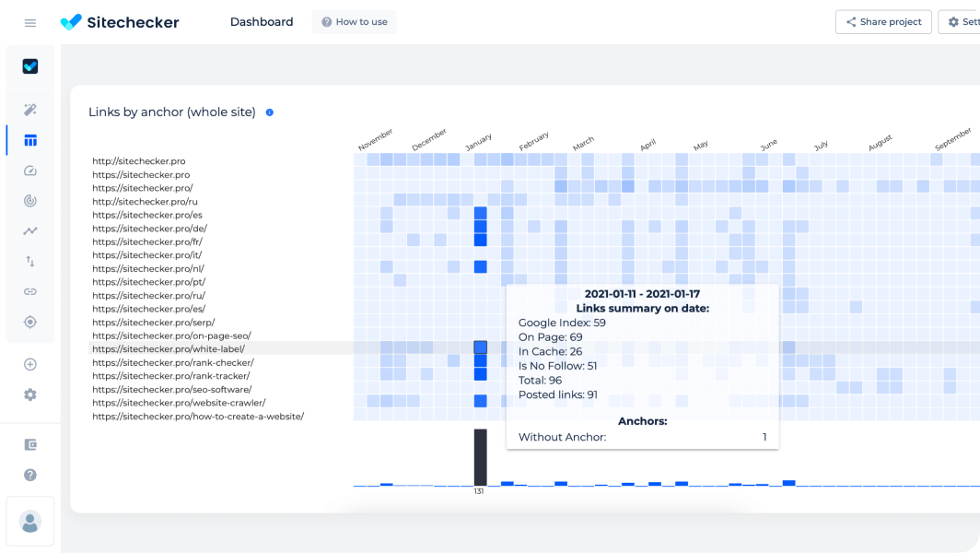The height and width of the screenshot is (553, 980).
Task: Select the https://sitechecker.pro/seo-software/ row label
Action: (x=172, y=390)
